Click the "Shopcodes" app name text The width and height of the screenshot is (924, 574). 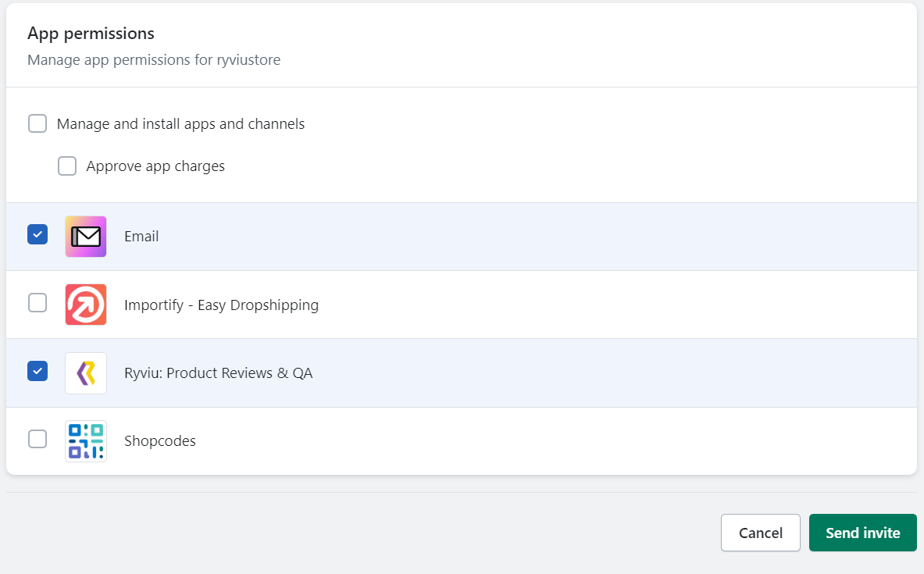pyautogui.click(x=160, y=441)
